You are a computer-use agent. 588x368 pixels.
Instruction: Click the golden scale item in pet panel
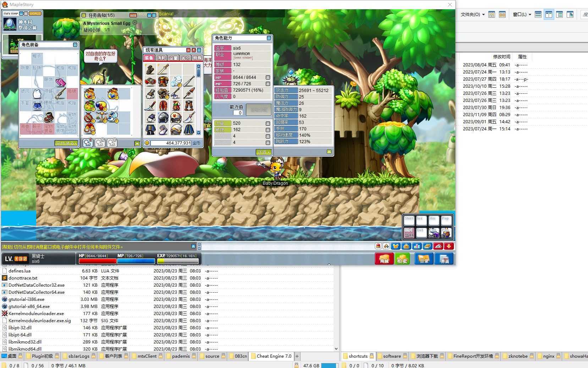pyautogui.click(x=102, y=117)
